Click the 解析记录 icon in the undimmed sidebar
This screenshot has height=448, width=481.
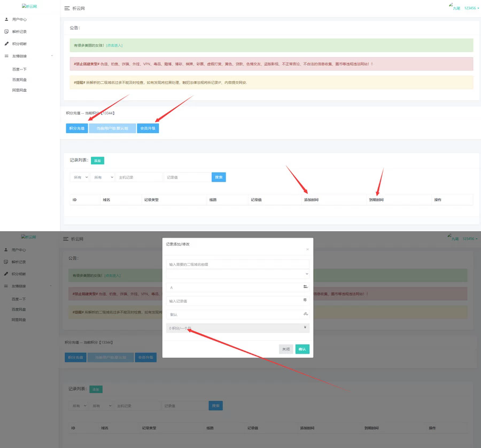[x=6, y=32]
